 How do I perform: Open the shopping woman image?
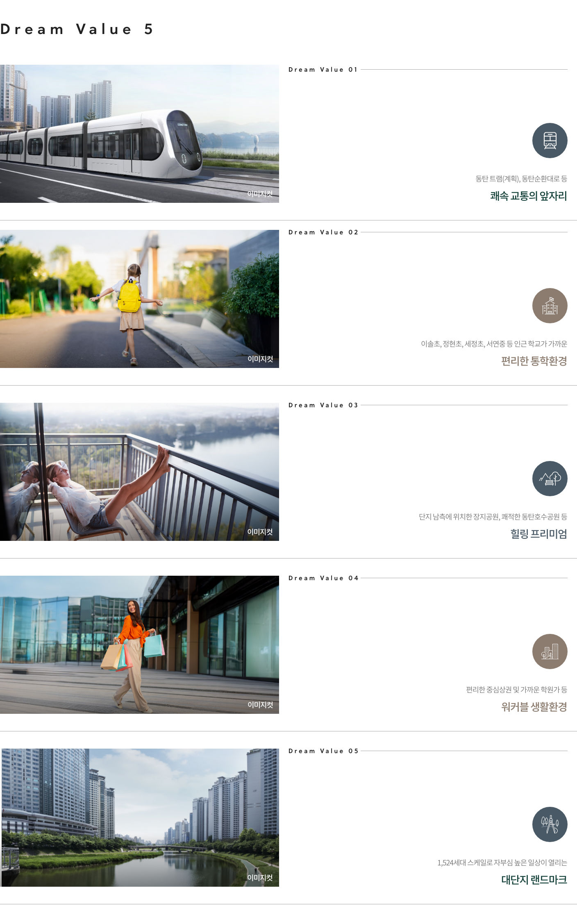click(139, 645)
